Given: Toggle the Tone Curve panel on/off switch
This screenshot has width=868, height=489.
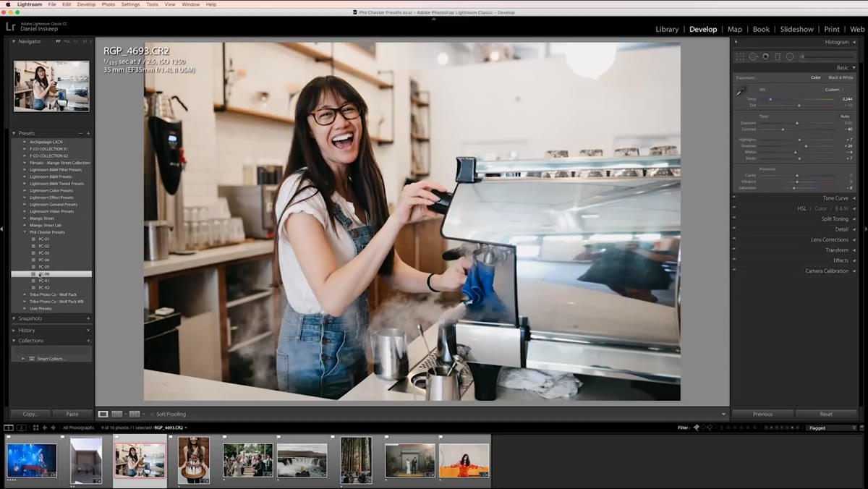Looking at the screenshot, I should click(x=734, y=197).
